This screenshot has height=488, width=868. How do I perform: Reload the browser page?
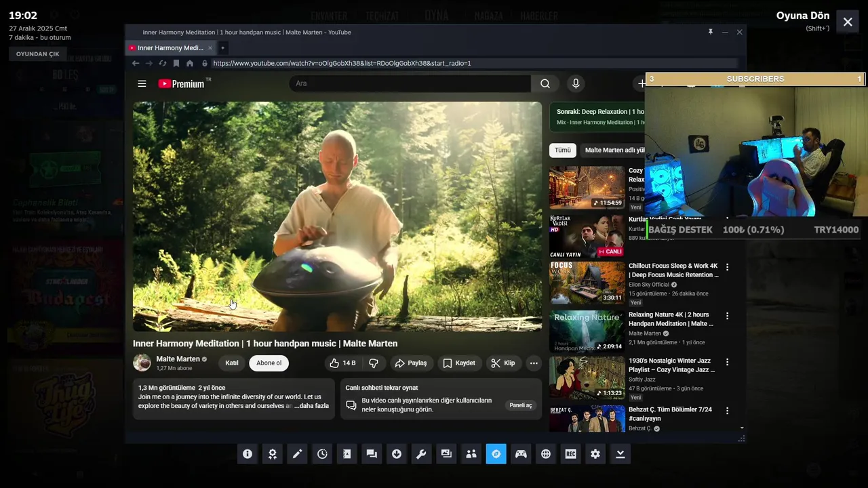point(163,63)
